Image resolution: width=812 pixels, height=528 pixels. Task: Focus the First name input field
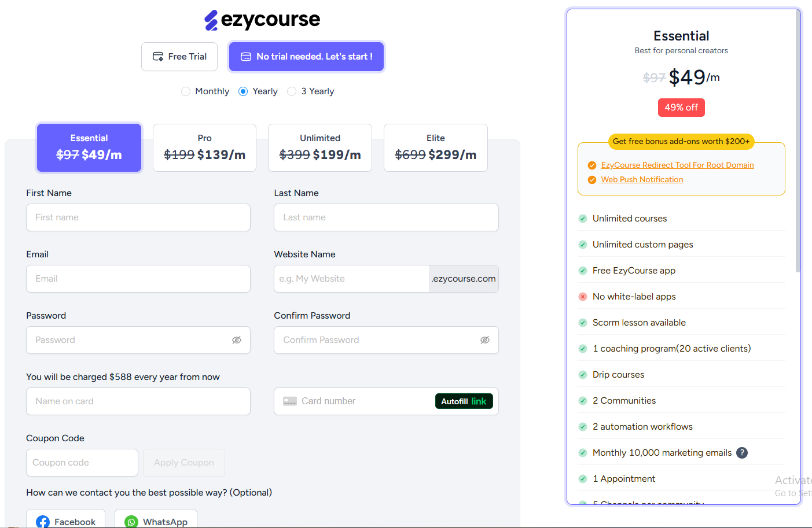138,217
